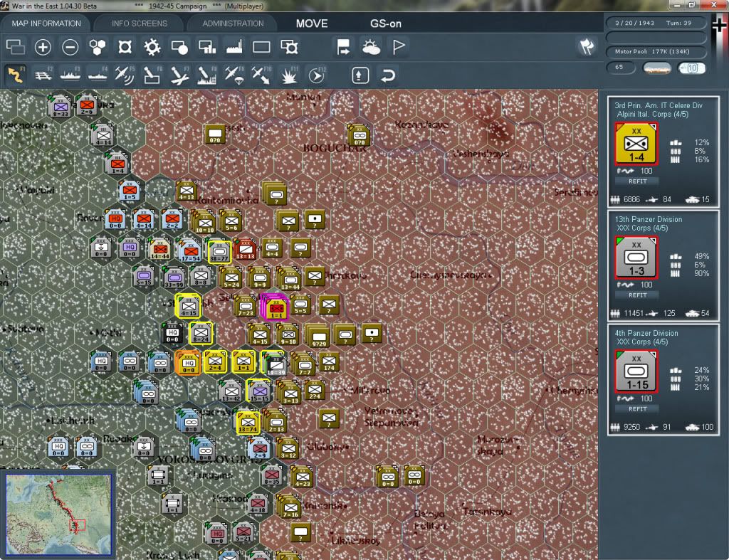Click the gear-shaped toolbar icon

click(152, 47)
